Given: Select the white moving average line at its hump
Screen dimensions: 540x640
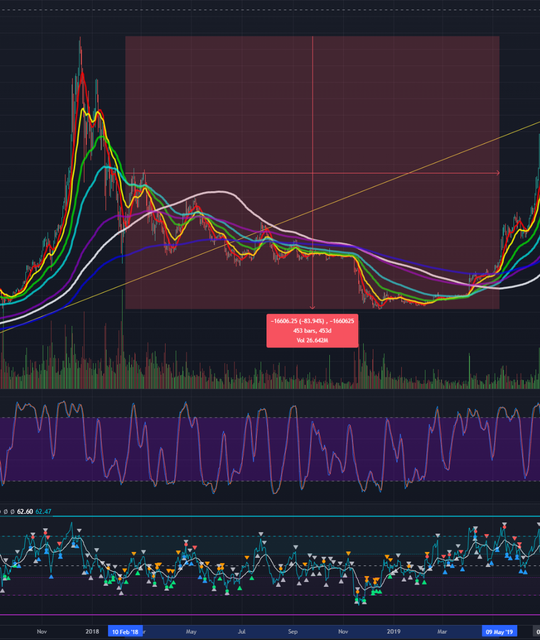Looking at the screenshot, I should coord(220,191).
